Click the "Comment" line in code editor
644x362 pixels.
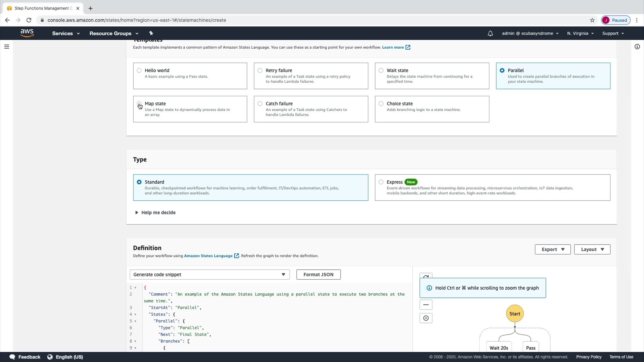pos(274,298)
